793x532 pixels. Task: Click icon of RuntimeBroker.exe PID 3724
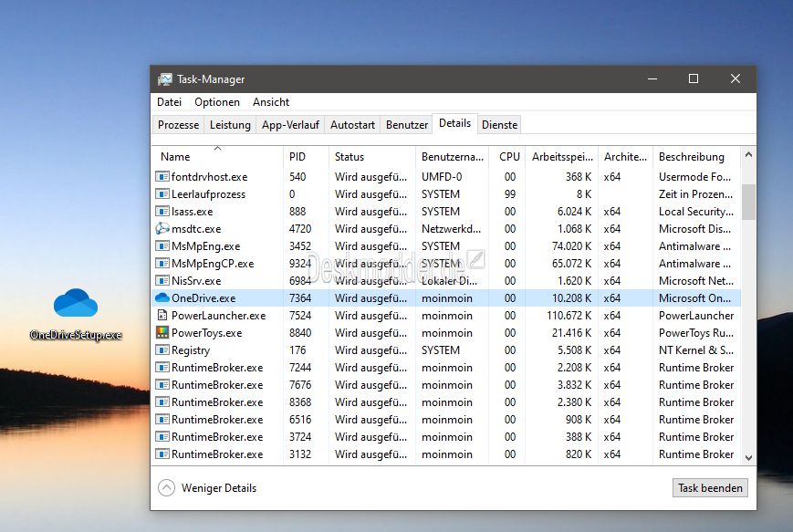pyautogui.click(x=162, y=437)
